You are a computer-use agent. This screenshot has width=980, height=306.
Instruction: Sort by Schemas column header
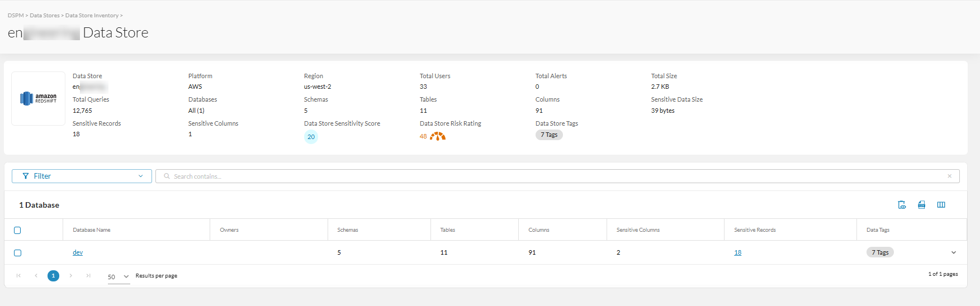(348, 230)
